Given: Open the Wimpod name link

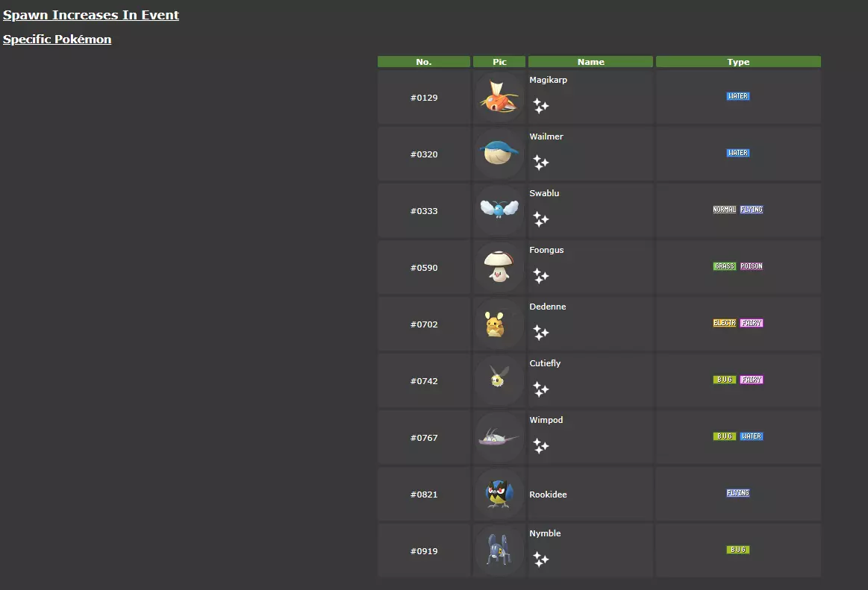Looking at the screenshot, I should (x=546, y=420).
